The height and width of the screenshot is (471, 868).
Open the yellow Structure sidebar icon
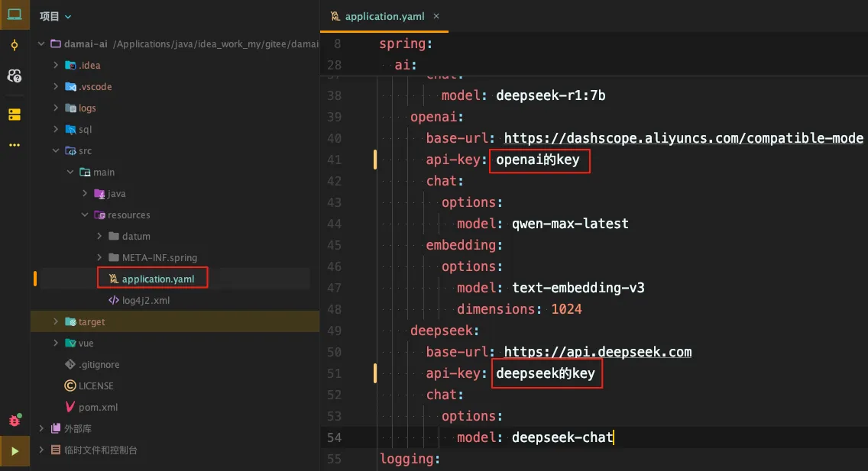click(x=15, y=115)
